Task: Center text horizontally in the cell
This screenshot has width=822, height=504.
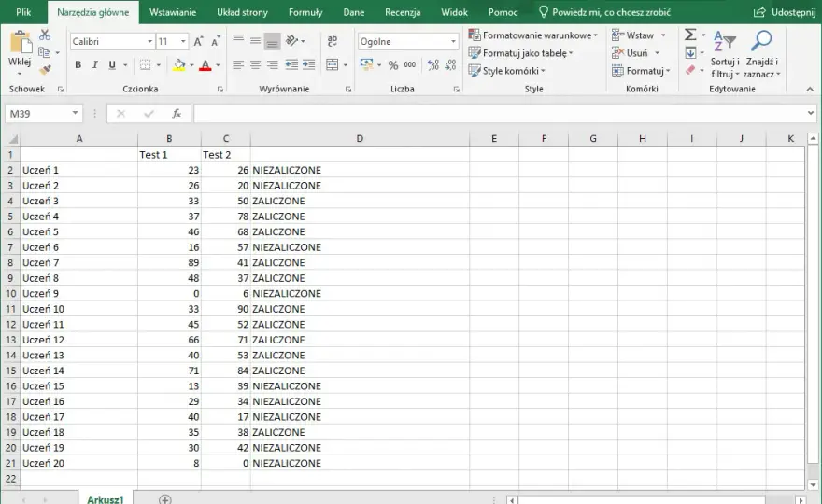Action: pos(255,65)
